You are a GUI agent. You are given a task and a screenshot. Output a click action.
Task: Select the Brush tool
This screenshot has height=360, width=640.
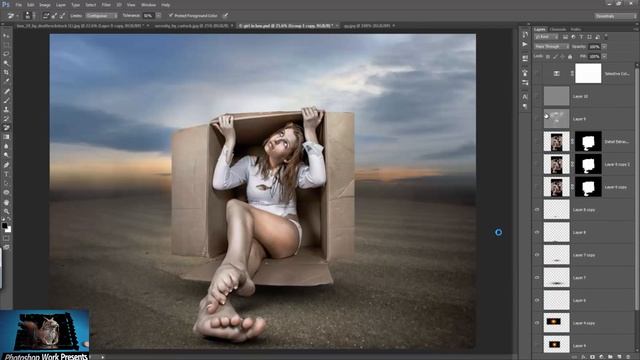pos(6,100)
